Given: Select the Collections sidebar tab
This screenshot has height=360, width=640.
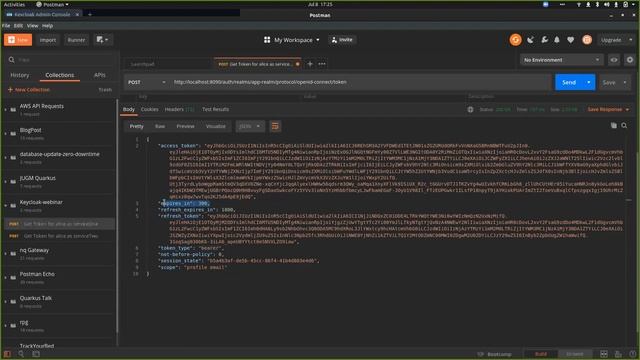Looking at the screenshot, I should [x=60, y=75].
